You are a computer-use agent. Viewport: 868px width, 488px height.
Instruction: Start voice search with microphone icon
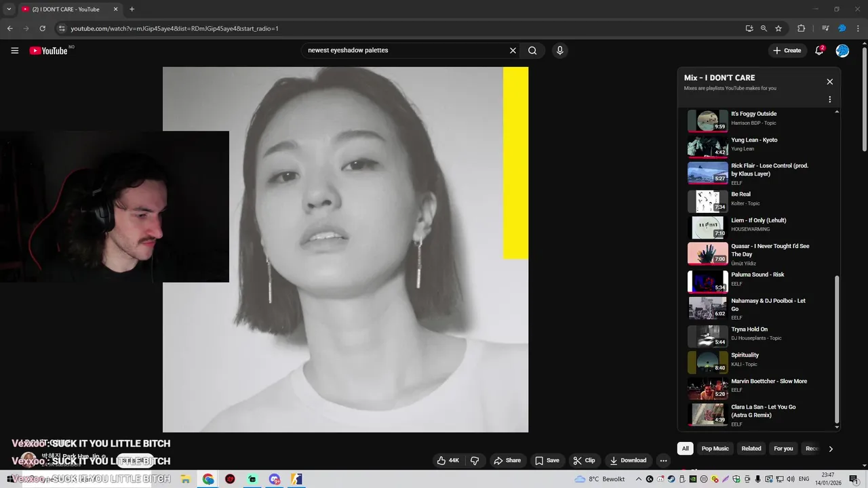click(559, 50)
